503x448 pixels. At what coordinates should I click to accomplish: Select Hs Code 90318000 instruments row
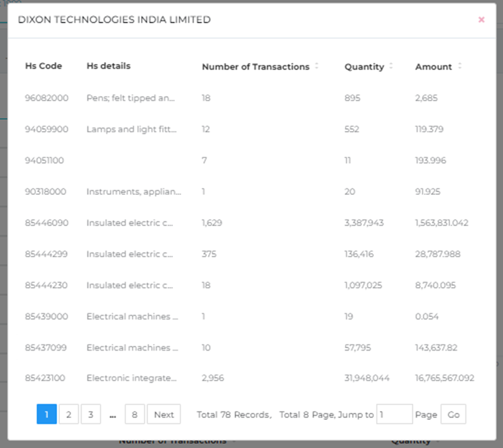pyautogui.click(x=46, y=192)
